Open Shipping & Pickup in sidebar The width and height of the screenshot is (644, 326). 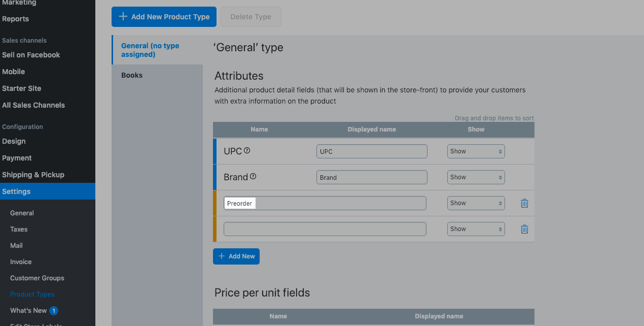click(33, 175)
